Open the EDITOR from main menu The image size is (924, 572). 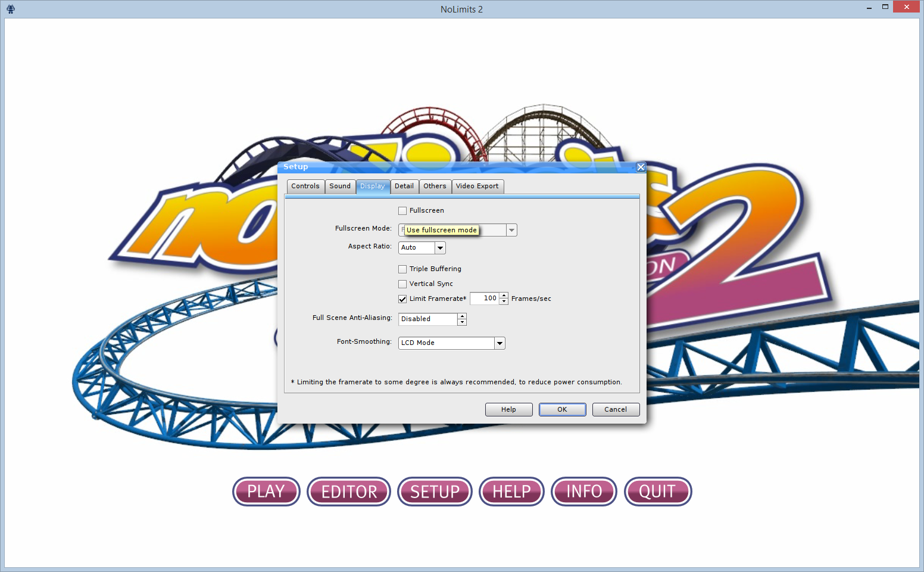point(349,492)
